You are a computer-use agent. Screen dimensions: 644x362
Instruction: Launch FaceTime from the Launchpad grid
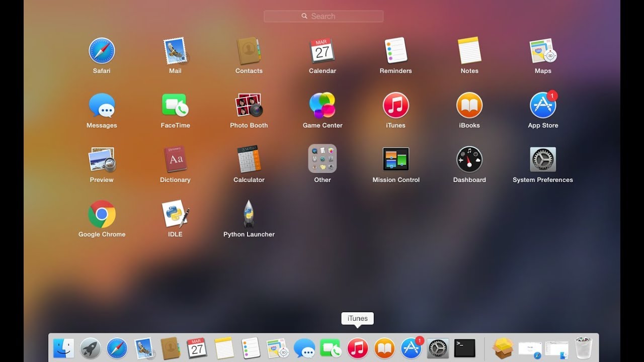coord(175,106)
